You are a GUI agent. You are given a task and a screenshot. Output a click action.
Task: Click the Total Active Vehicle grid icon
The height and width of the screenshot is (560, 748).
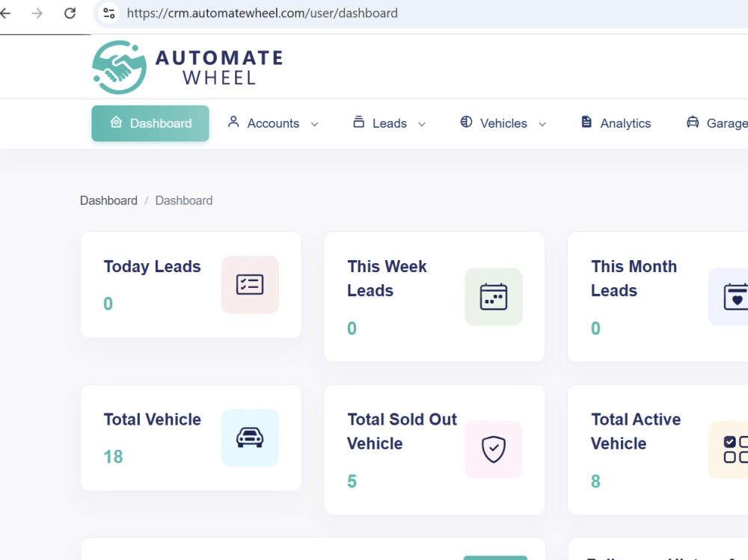tap(729, 449)
